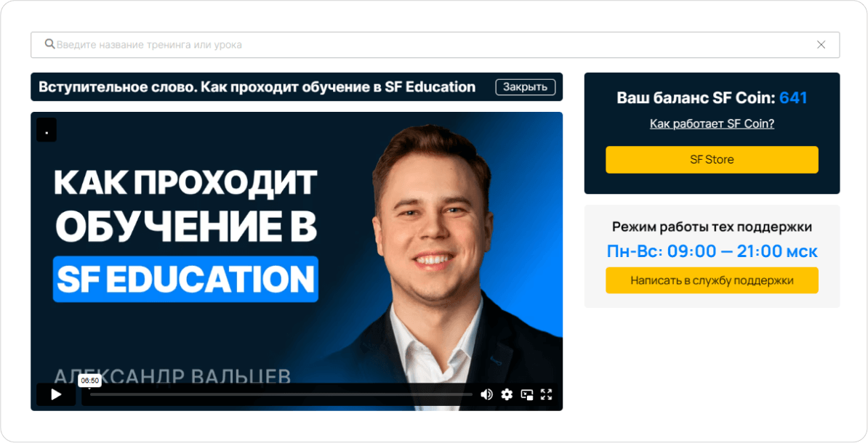Viewport: 868px width, 443px height.
Task: Select the Вступительное слово video title
Action: (x=257, y=87)
